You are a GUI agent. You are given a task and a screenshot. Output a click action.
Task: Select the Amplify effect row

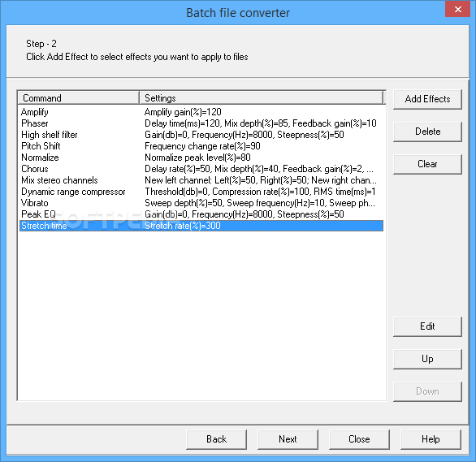click(201, 112)
